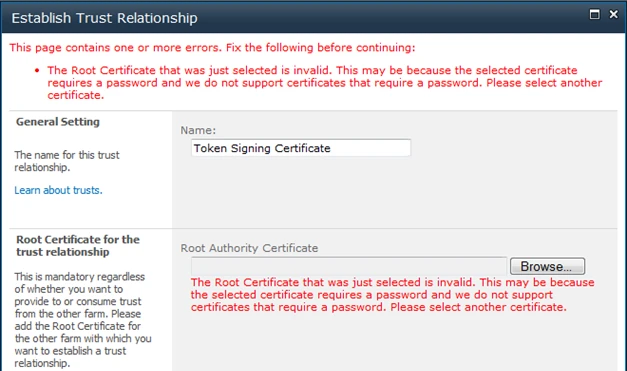The width and height of the screenshot is (627, 371).
Task: Click the 'This is mandatory regardless' description paragraph
Action: click(x=83, y=320)
